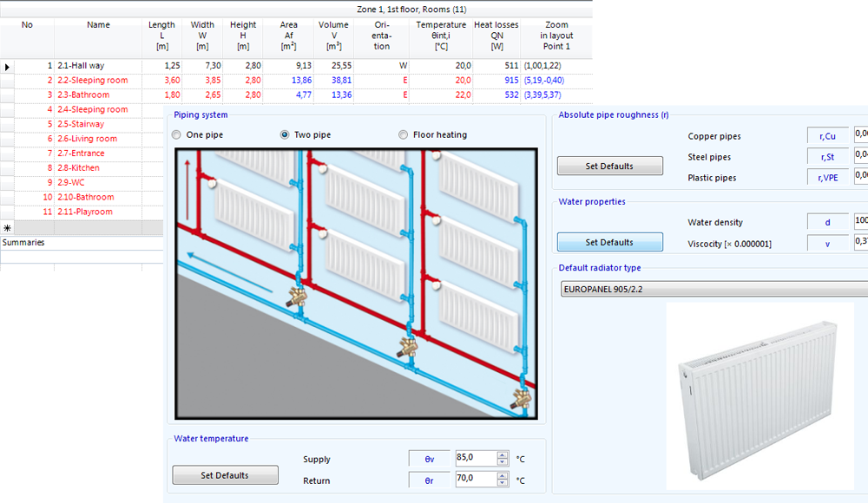Click the θr return temperature symbol button
The image size is (868, 503).
click(428, 480)
